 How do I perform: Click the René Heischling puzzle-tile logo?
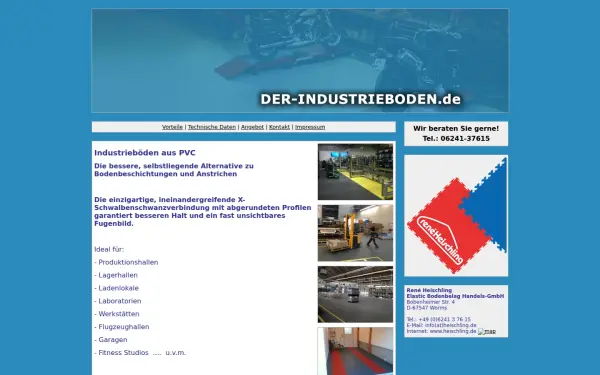pos(456,215)
